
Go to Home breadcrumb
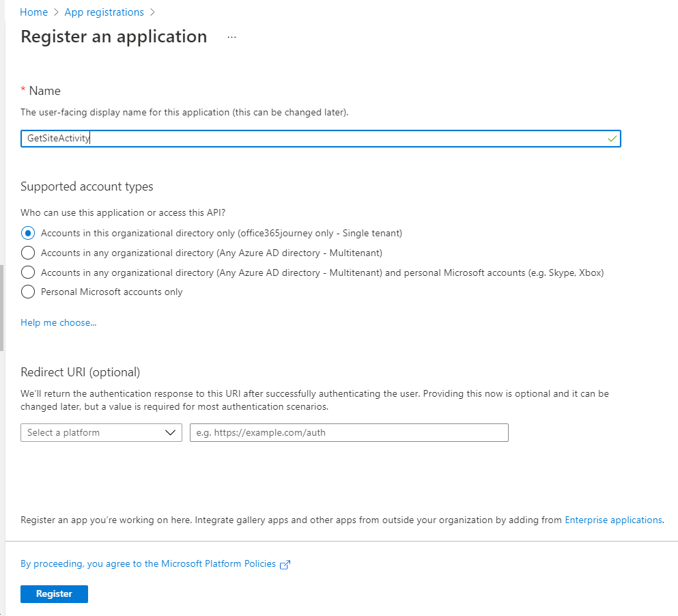pos(33,12)
